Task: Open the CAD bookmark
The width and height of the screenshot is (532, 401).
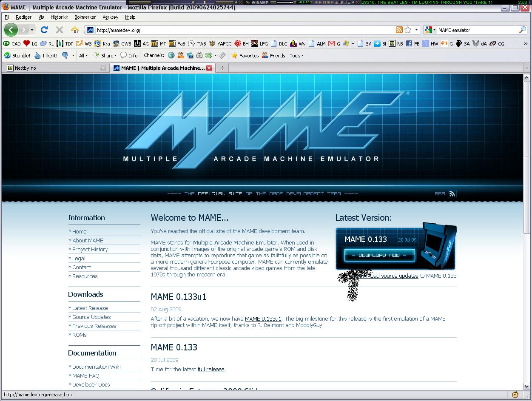Action: click(x=12, y=43)
